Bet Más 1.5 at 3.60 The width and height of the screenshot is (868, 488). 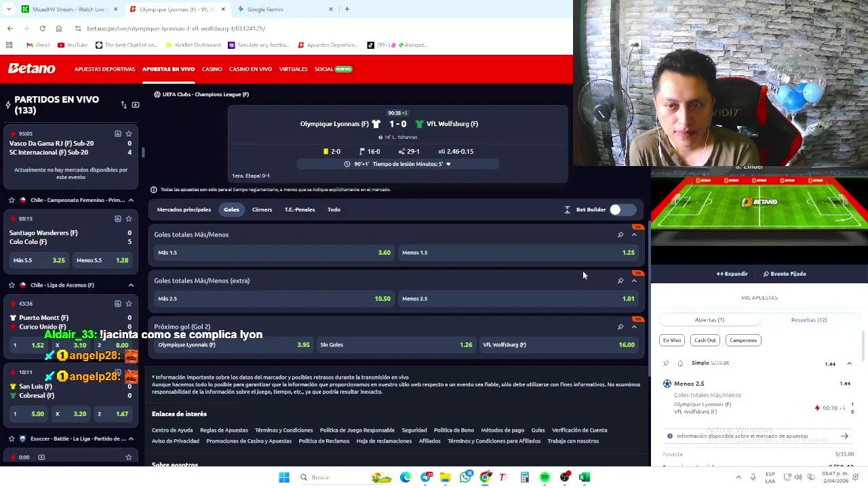pyautogui.click(x=273, y=253)
